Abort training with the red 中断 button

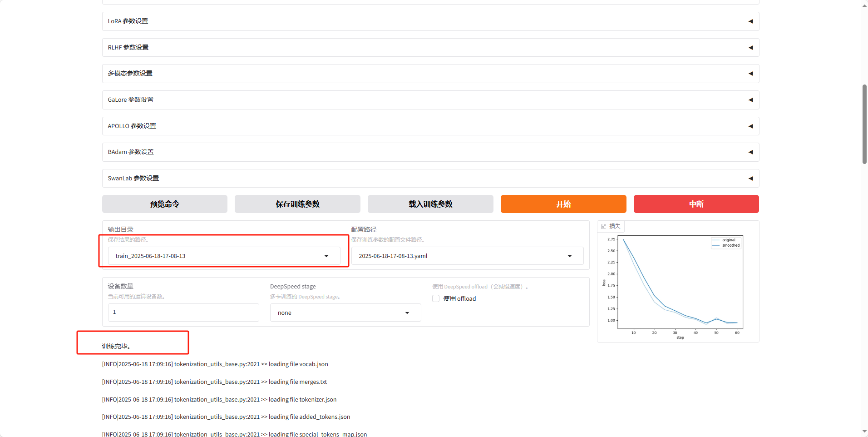click(x=696, y=204)
